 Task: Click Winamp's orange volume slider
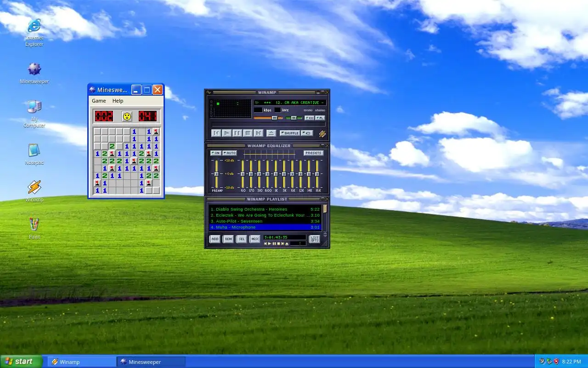click(268, 118)
